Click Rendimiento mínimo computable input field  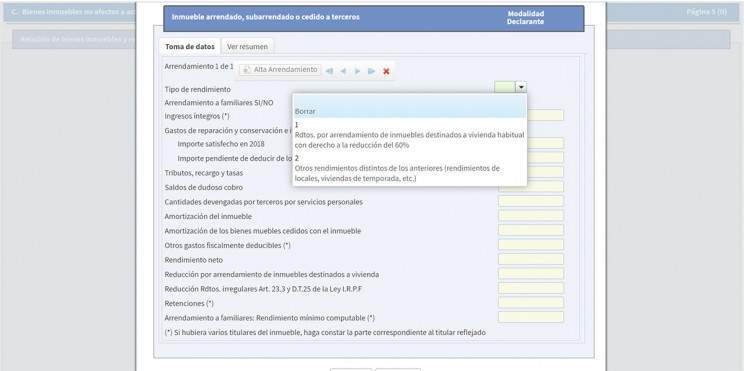click(x=531, y=317)
